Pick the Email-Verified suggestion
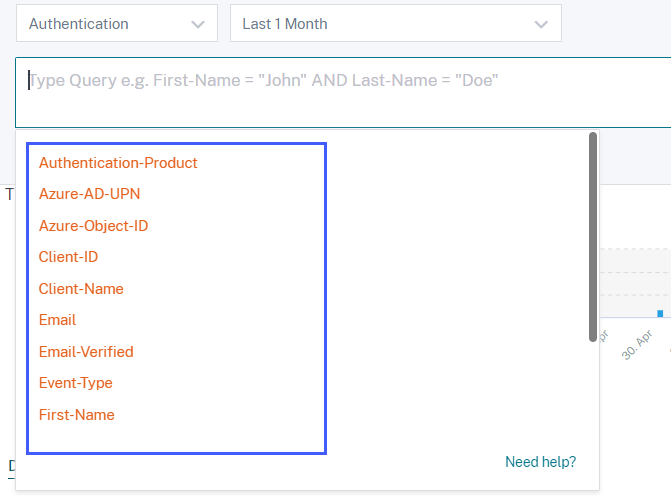Screen dimensions: 671x501 tap(86, 352)
